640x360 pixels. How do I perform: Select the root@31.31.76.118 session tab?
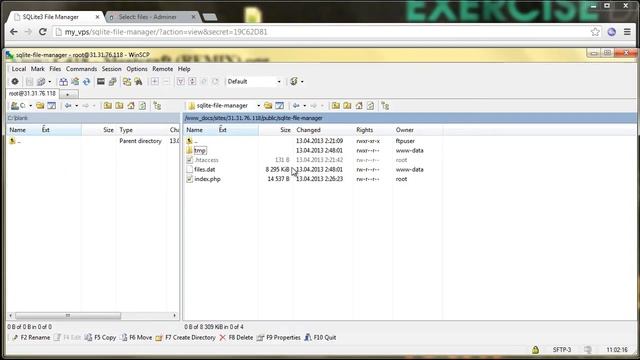tap(32, 94)
